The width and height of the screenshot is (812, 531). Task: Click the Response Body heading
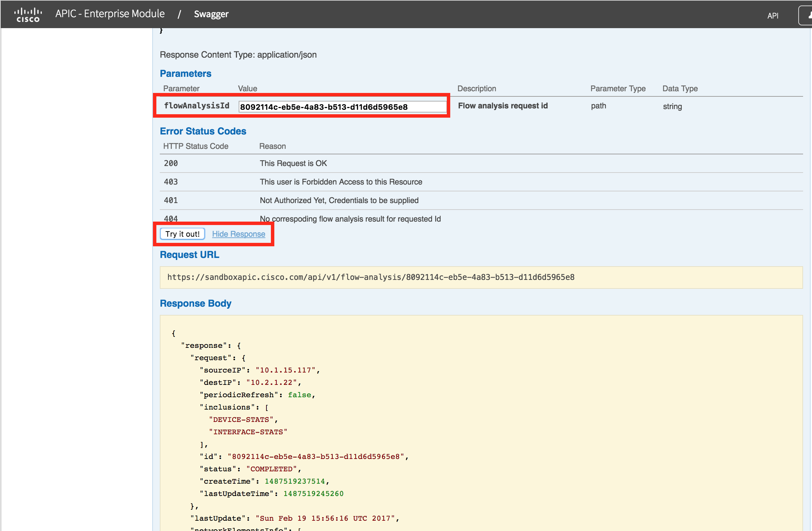195,303
